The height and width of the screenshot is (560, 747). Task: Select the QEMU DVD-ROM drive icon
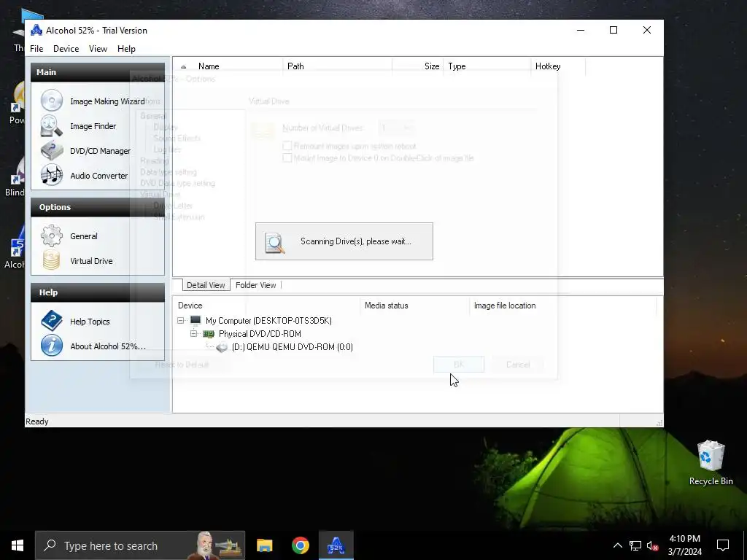222,347
